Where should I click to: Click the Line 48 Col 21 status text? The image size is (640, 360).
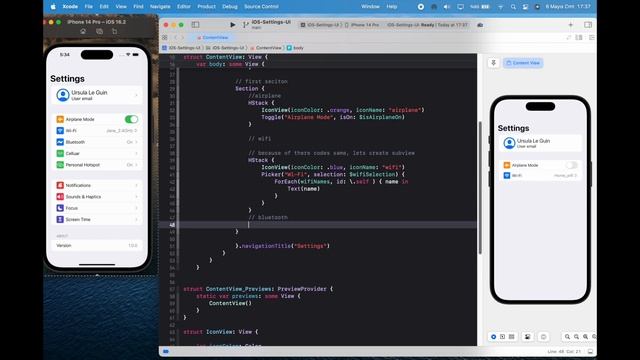tap(564, 351)
